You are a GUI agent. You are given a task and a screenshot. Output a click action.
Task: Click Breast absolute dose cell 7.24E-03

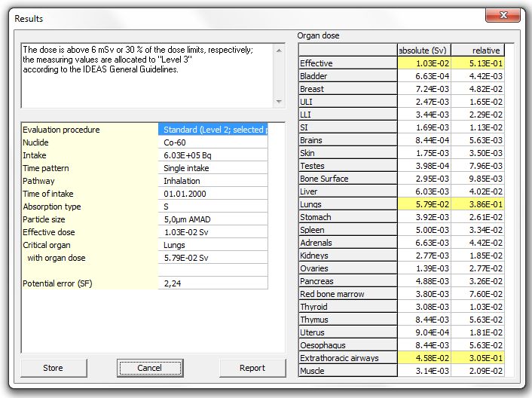coord(424,89)
